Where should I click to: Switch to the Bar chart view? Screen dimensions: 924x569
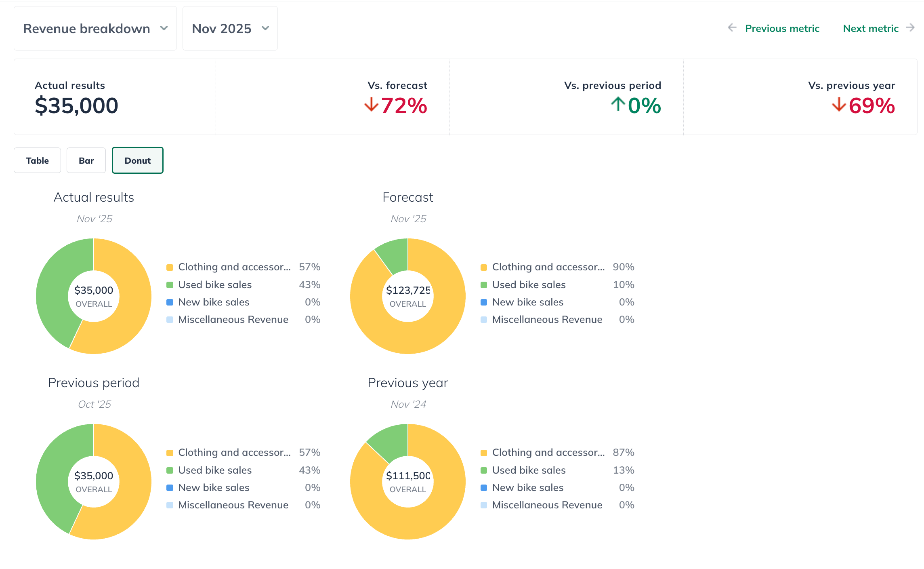86,160
